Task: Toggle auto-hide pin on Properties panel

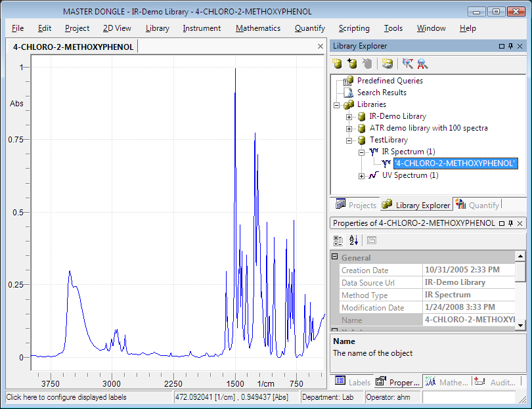Action: [510, 223]
